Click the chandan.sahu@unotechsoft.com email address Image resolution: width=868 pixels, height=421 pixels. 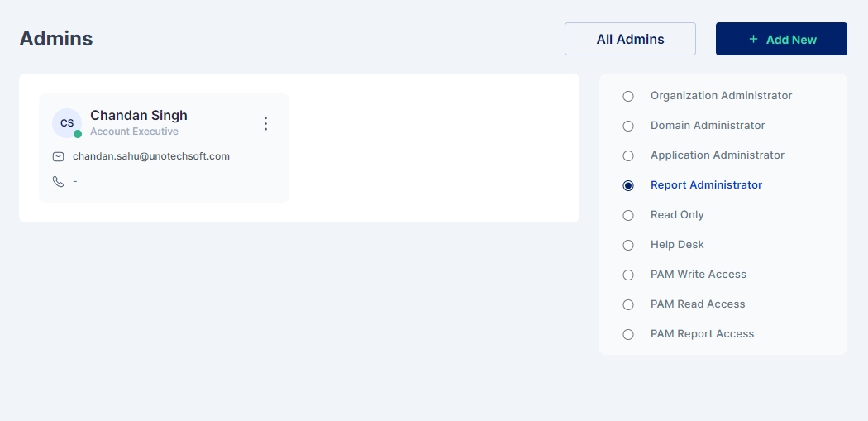pos(151,156)
